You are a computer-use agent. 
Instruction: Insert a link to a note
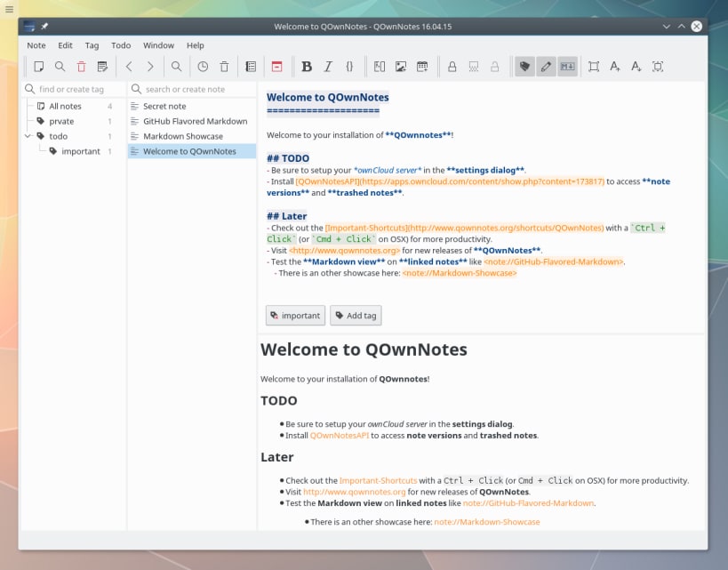coord(380,67)
